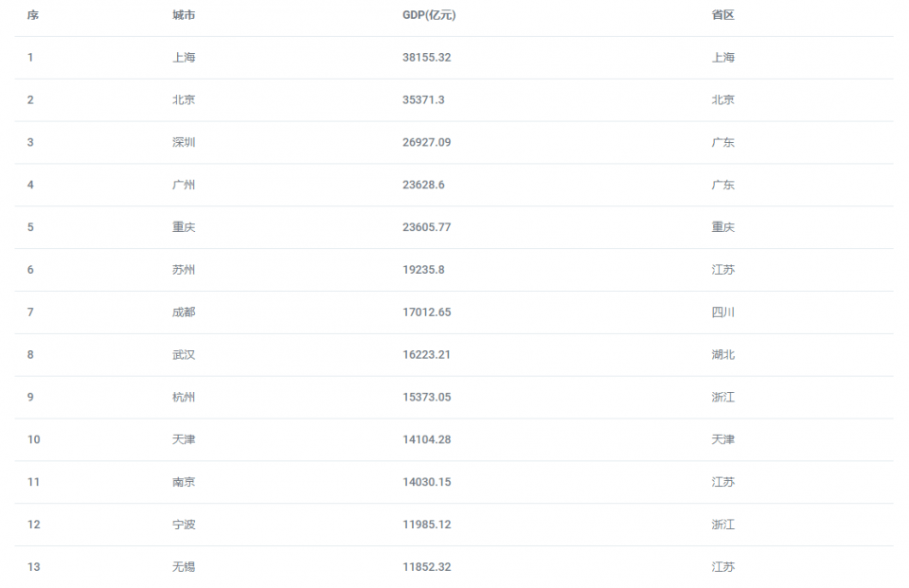Click the city cell 重庆

[183, 227]
